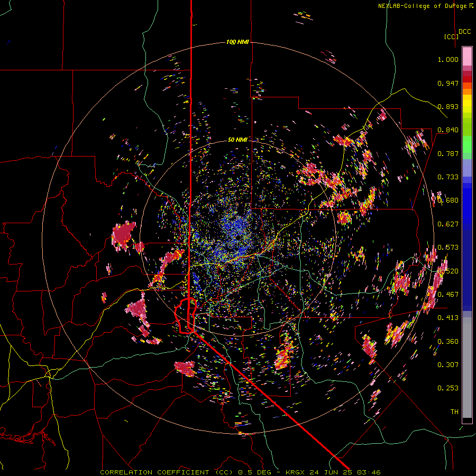Click the 0.947 scale value
Image resolution: width=476 pixels, height=476 pixels.
click(x=448, y=83)
